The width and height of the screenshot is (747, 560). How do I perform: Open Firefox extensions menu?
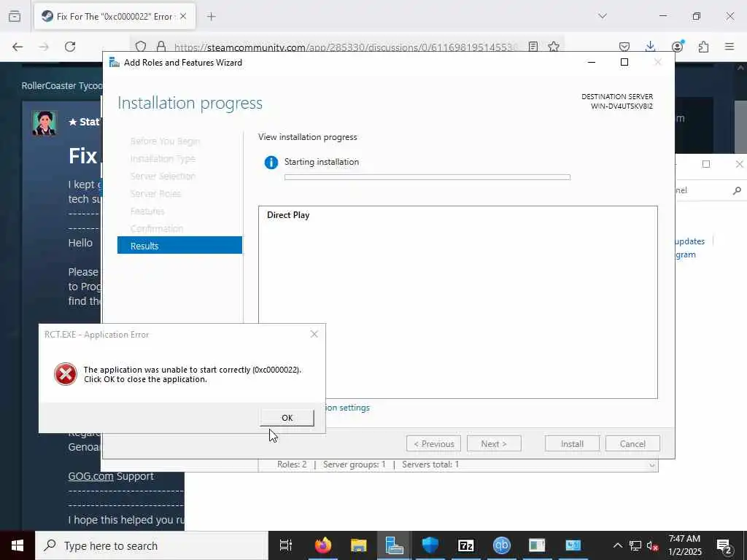pos(703,47)
